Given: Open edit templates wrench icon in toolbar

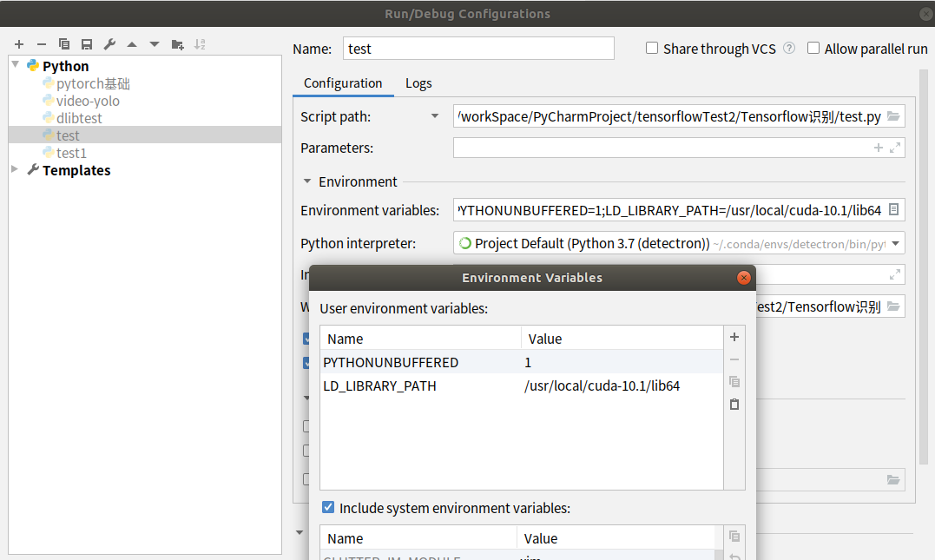Looking at the screenshot, I should pos(109,44).
